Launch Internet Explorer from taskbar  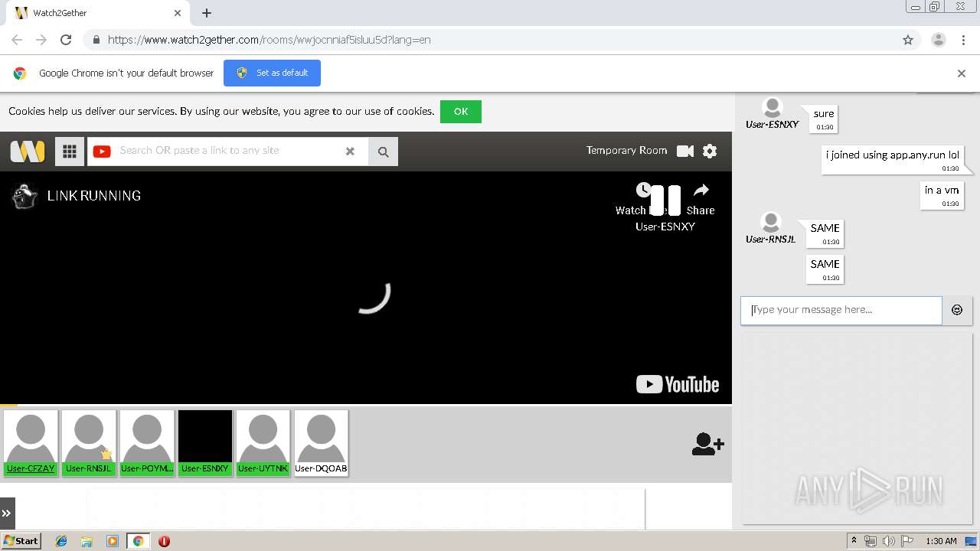coord(61,541)
